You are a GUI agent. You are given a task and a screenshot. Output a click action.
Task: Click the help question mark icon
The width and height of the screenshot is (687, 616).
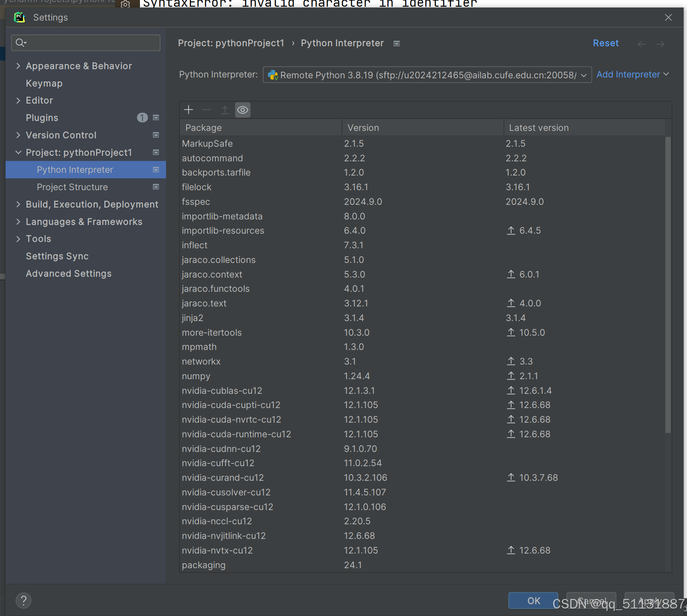pos(23,601)
